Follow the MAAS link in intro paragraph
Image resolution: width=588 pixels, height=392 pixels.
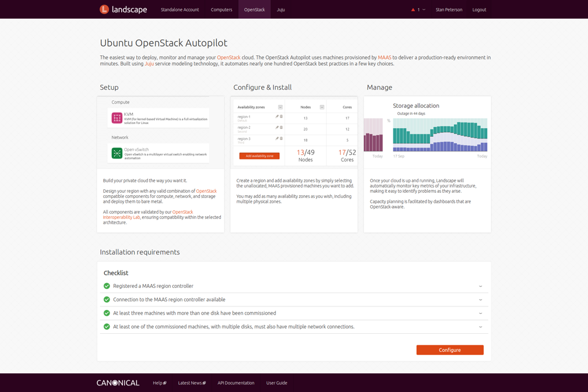click(385, 57)
